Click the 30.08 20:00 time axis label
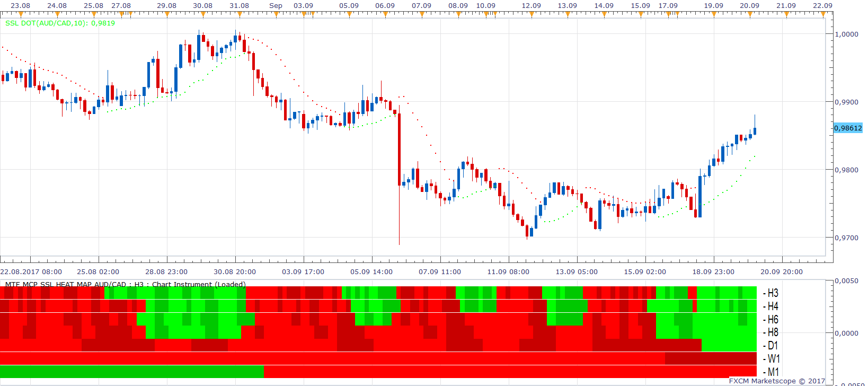 click(235, 271)
